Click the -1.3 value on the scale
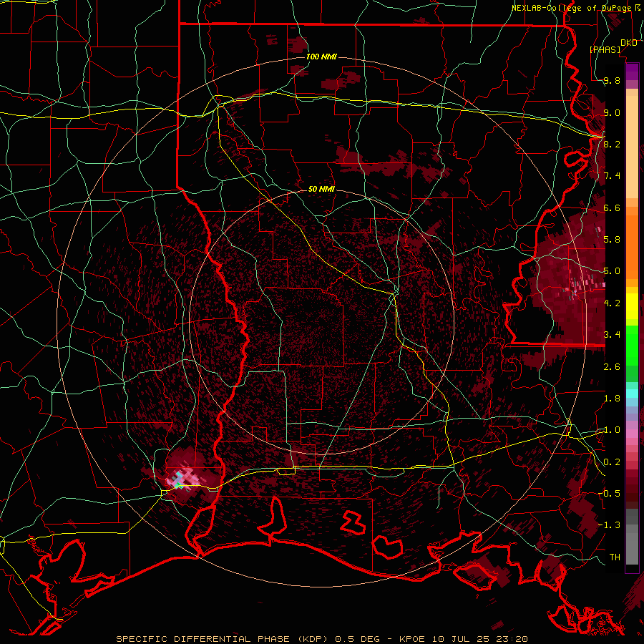Screen dimensions: 644x644 (x=609, y=525)
